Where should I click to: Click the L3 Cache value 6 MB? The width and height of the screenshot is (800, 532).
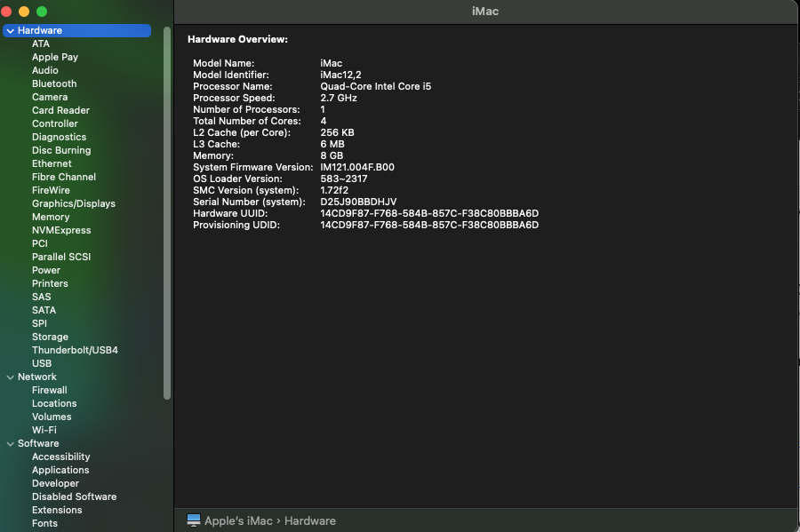click(x=332, y=144)
